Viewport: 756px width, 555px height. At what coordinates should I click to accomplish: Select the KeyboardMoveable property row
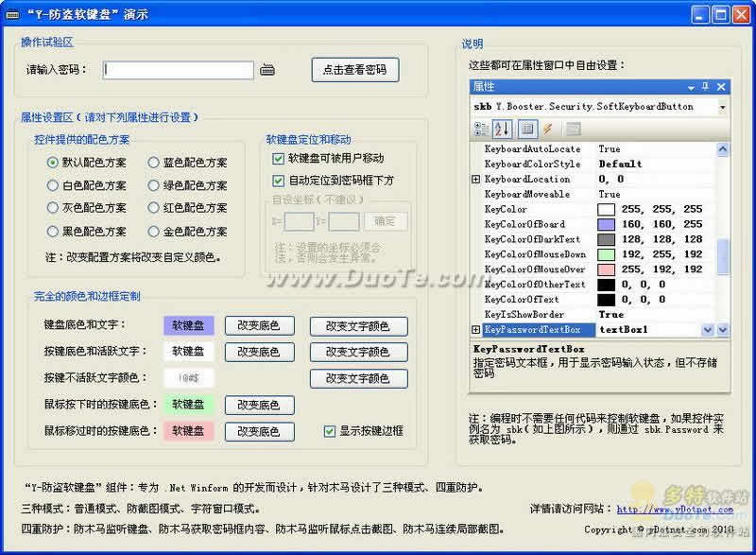[x=593, y=195]
